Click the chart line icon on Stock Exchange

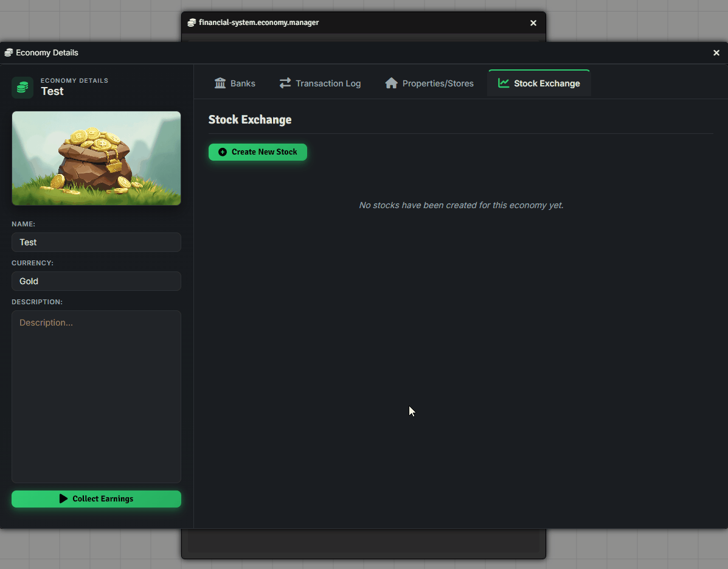click(x=504, y=83)
